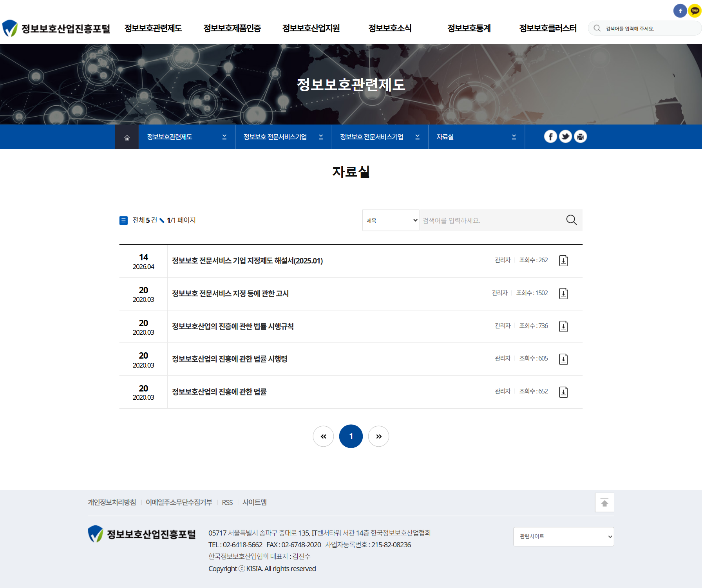Click the view count 조회수 : 262
This screenshot has width=702, height=588.
534,260
